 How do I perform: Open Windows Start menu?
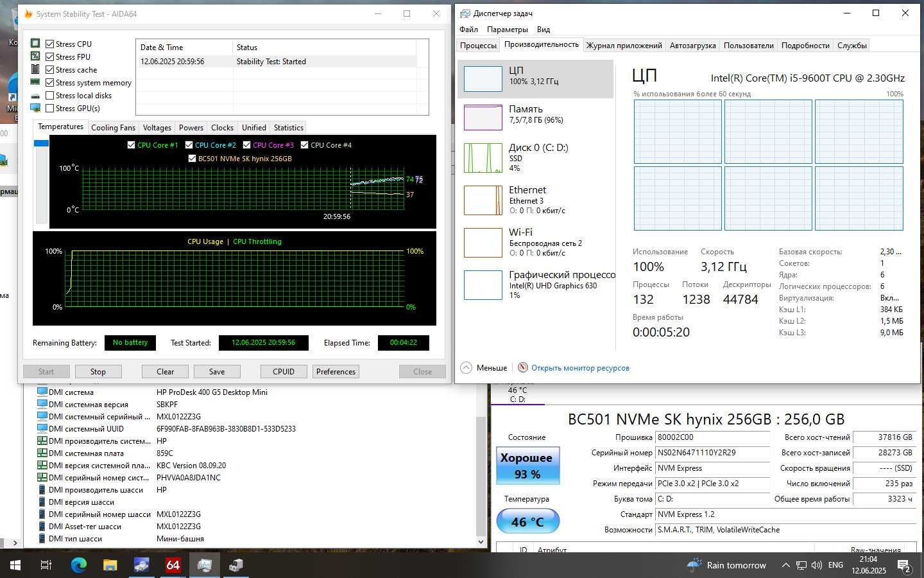click(15, 565)
